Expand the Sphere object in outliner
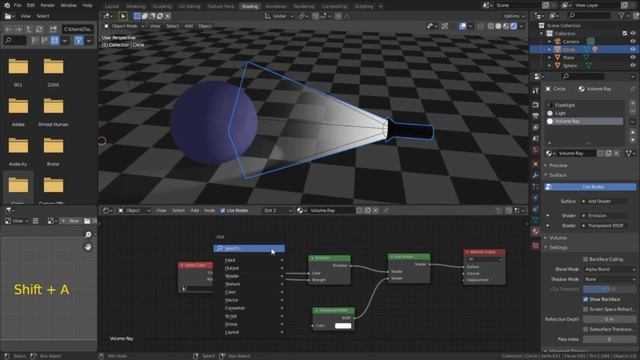640x360 pixels. pos(549,66)
